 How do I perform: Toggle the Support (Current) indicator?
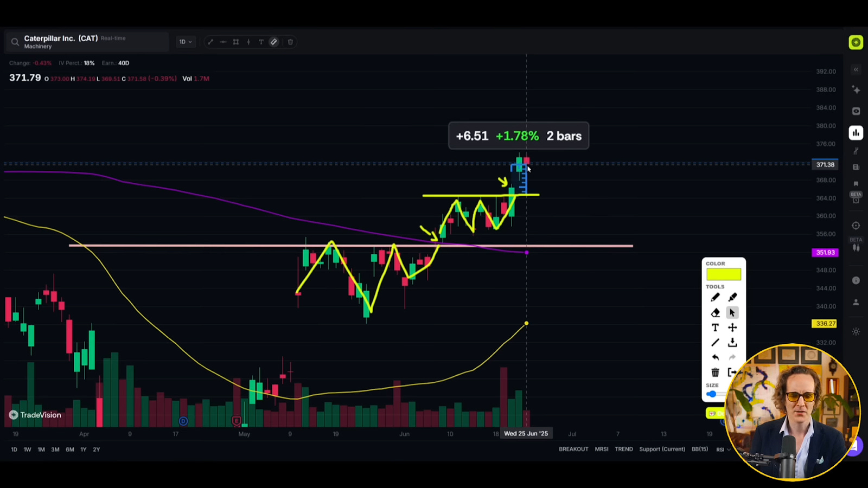pyautogui.click(x=662, y=449)
